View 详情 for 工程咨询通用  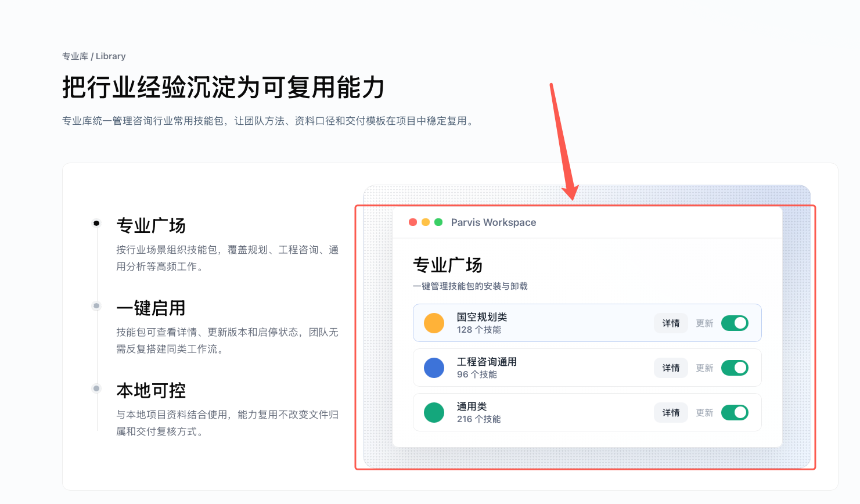[671, 368]
